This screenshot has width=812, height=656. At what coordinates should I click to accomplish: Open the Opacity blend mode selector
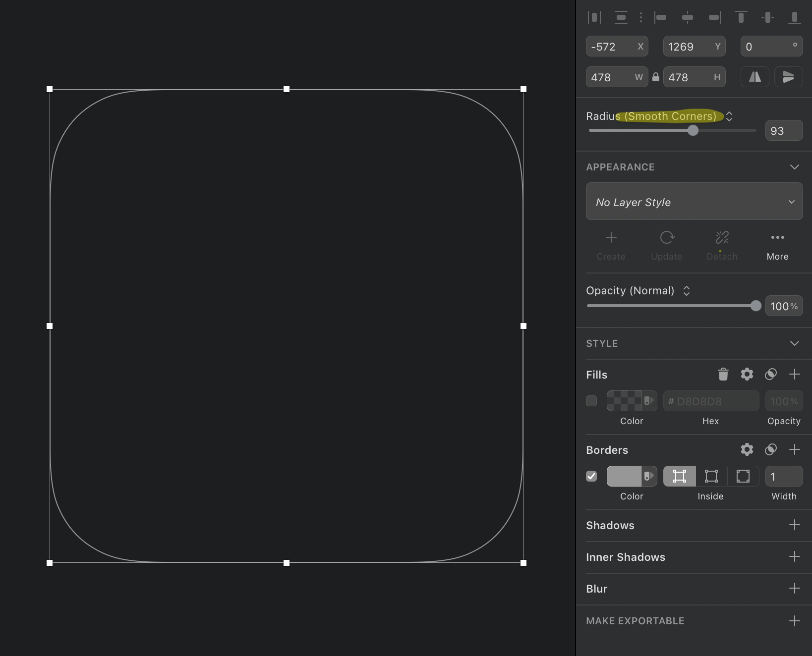point(687,291)
